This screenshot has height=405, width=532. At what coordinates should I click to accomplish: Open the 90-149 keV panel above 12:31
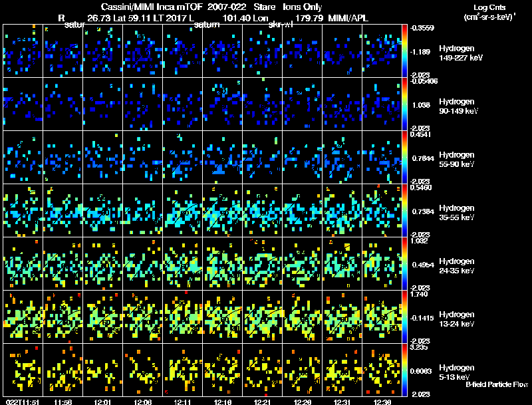coord(342,104)
